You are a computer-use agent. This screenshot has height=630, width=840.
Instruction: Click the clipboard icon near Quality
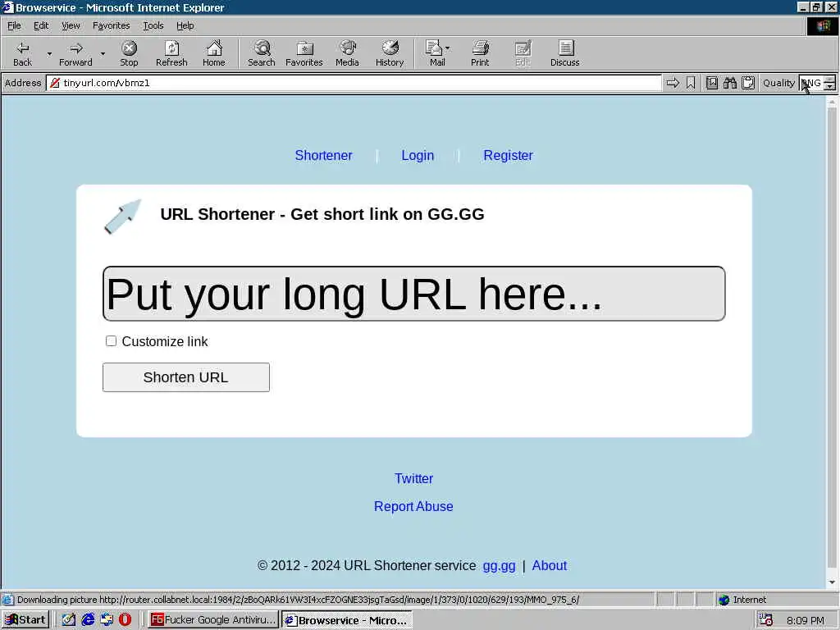coord(748,83)
